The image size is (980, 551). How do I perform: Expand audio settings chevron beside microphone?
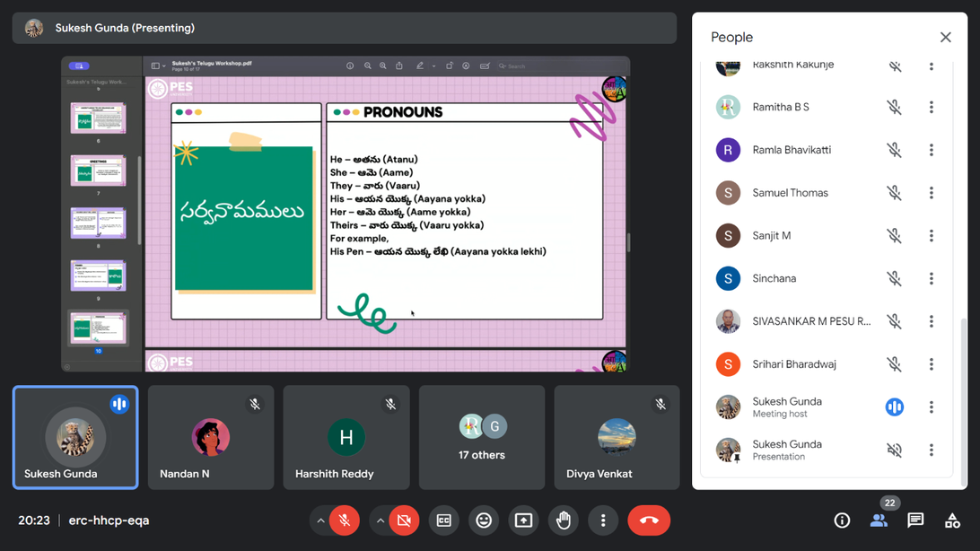(320, 520)
